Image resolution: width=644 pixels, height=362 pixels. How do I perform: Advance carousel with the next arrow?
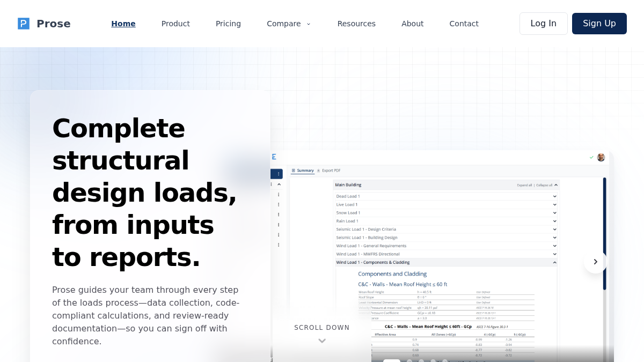[595, 262]
